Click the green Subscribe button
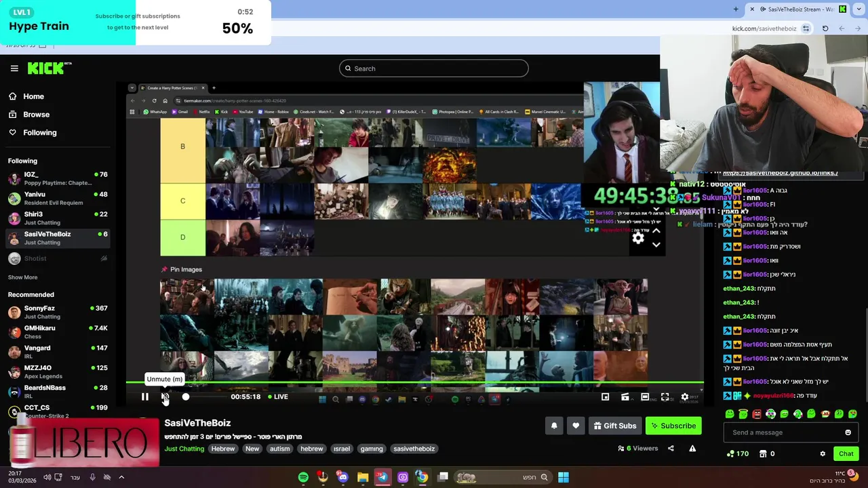This screenshot has height=488, width=868. tap(673, 426)
